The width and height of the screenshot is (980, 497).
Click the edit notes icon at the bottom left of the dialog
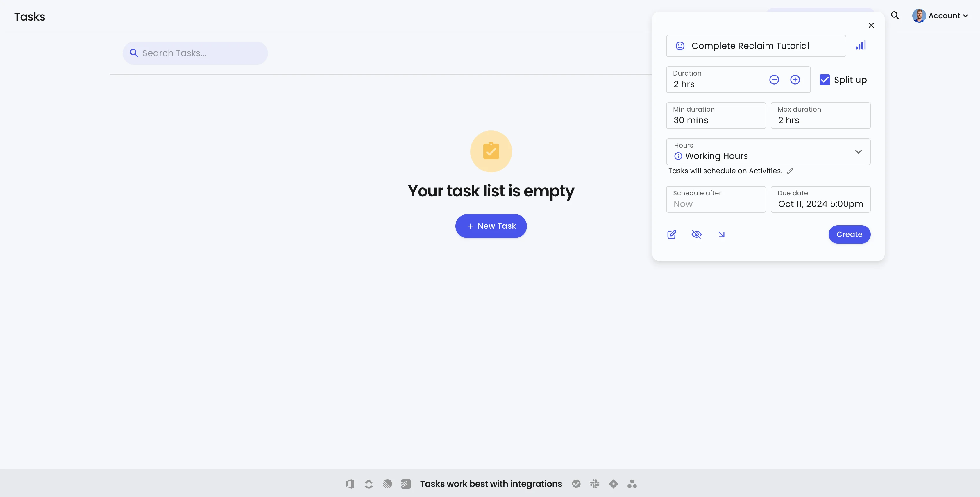[x=672, y=235]
